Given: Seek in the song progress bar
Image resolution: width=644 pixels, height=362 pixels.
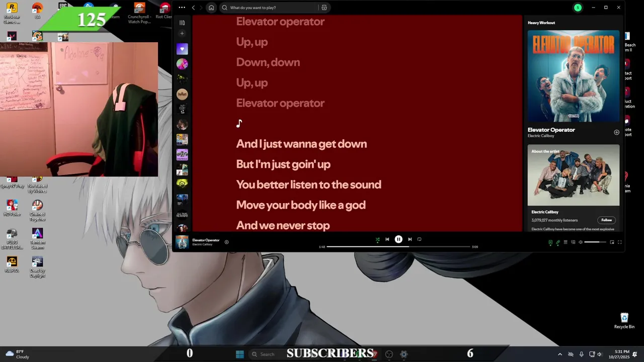Looking at the screenshot, I should 398,247.
